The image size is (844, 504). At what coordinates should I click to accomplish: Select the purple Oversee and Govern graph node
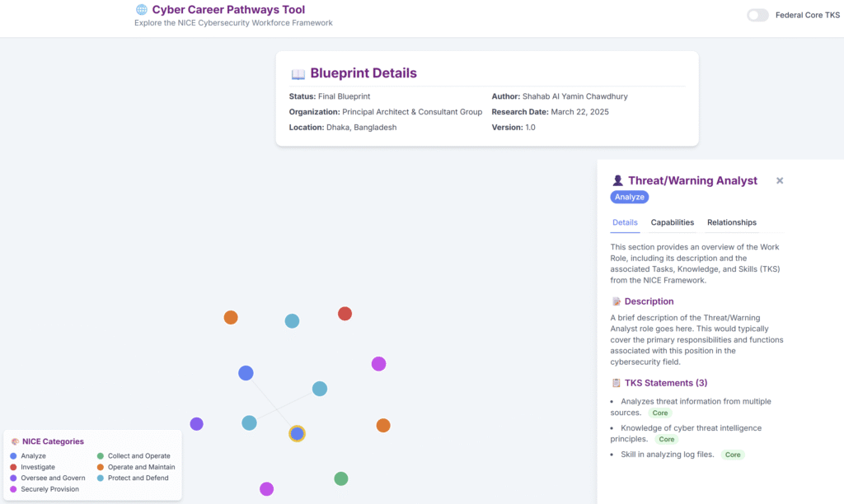(x=196, y=424)
